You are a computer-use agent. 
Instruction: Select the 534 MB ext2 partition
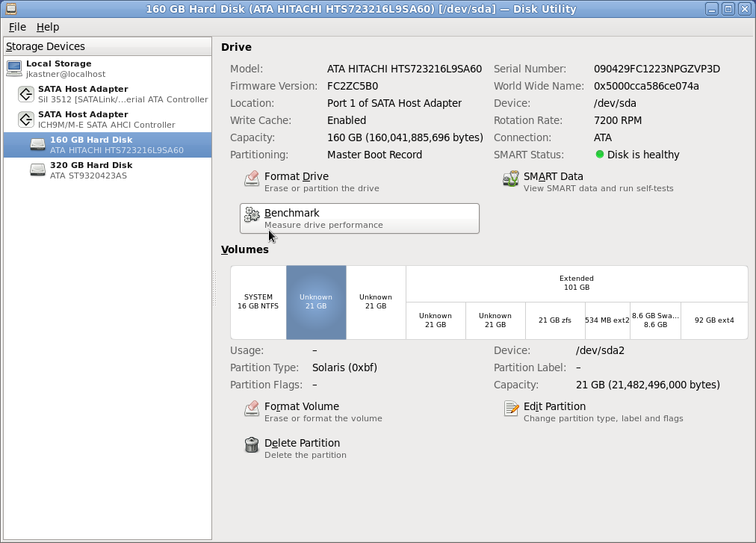pyautogui.click(x=607, y=320)
